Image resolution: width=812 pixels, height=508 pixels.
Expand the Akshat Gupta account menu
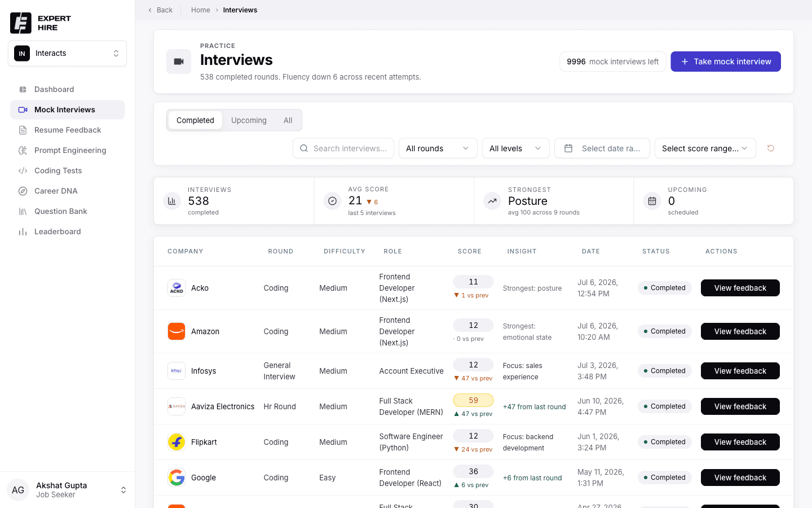click(67, 490)
